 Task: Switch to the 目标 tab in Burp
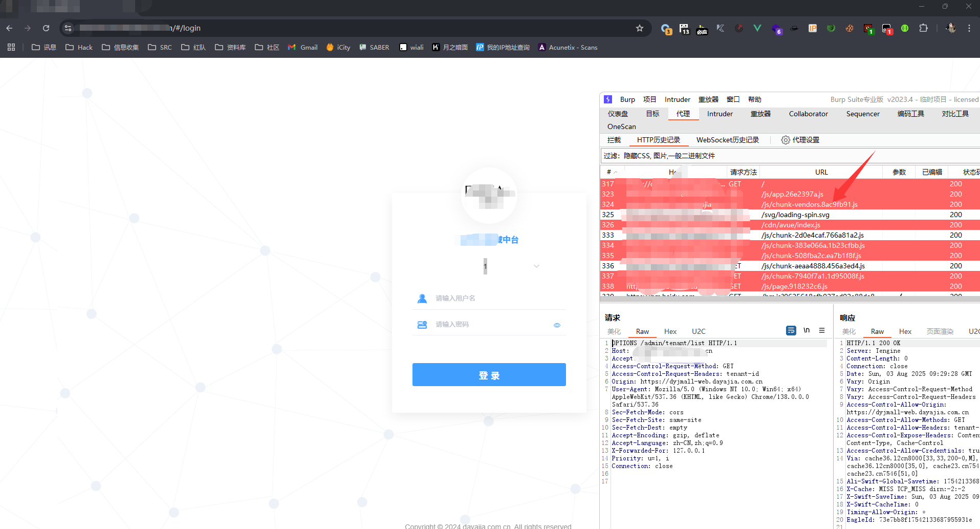click(652, 114)
